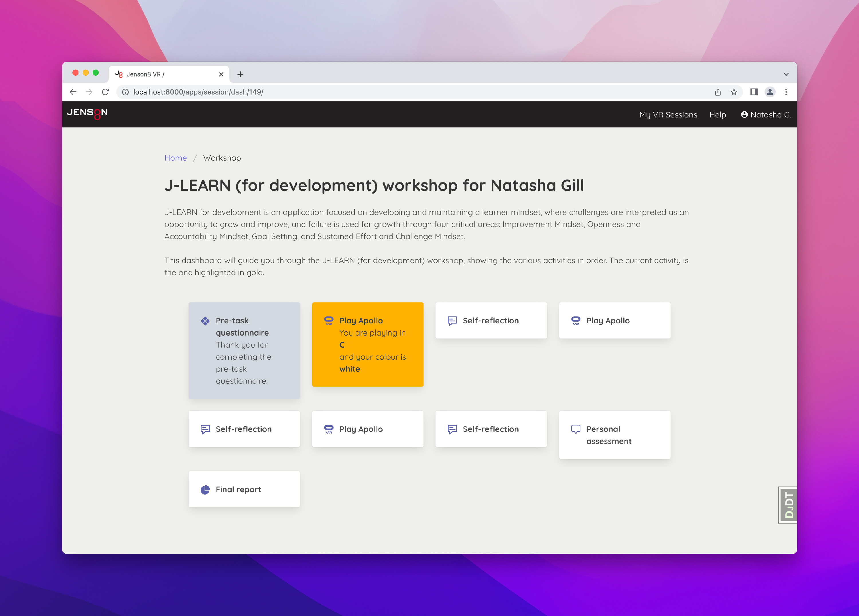Click the Jenson8 logo in navbar
This screenshot has height=616, width=859.
pyautogui.click(x=87, y=113)
